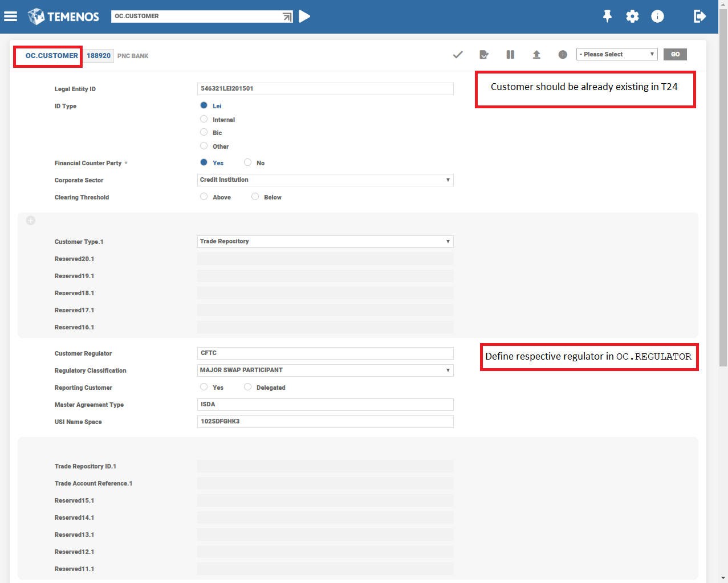The height and width of the screenshot is (583, 728).
Task: Click the Customer Regulator field with CFTC
Action: click(x=325, y=353)
